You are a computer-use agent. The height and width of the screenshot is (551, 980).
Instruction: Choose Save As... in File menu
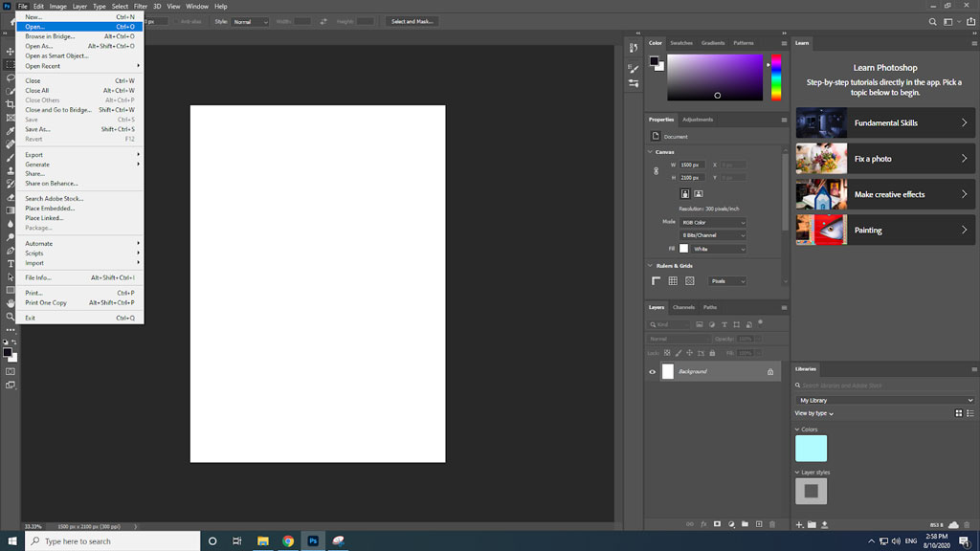tap(79, 129)
